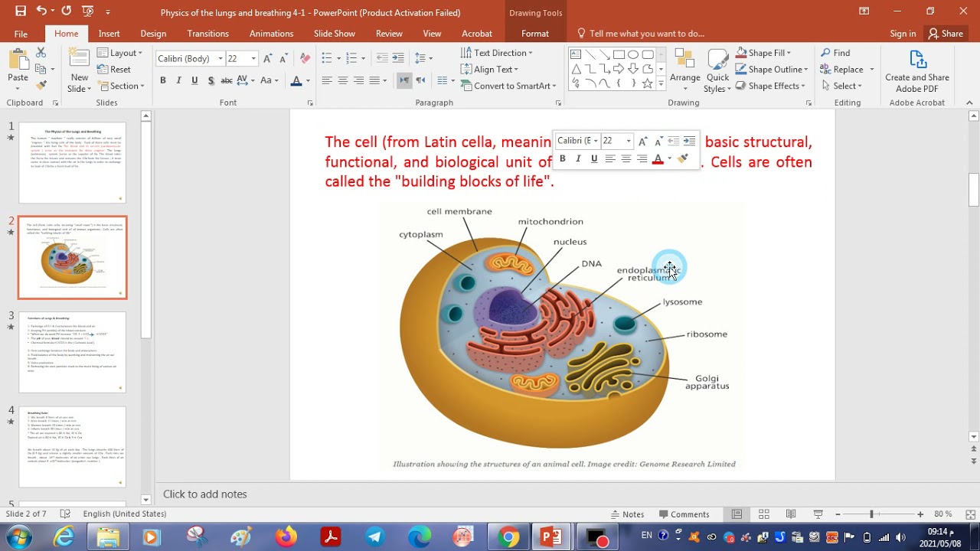Click the Find button
Image resolution: width=980 pixels, height=551 pixels.
coord(835,53)
